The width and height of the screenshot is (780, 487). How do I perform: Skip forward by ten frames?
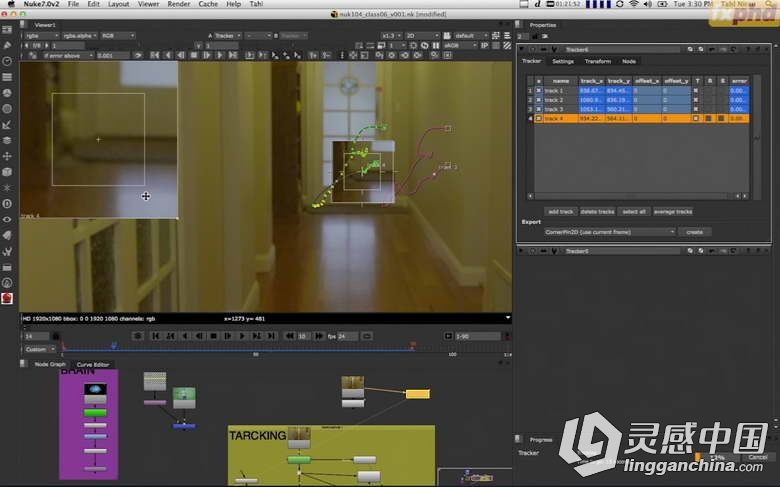click(x=319, y=336)
